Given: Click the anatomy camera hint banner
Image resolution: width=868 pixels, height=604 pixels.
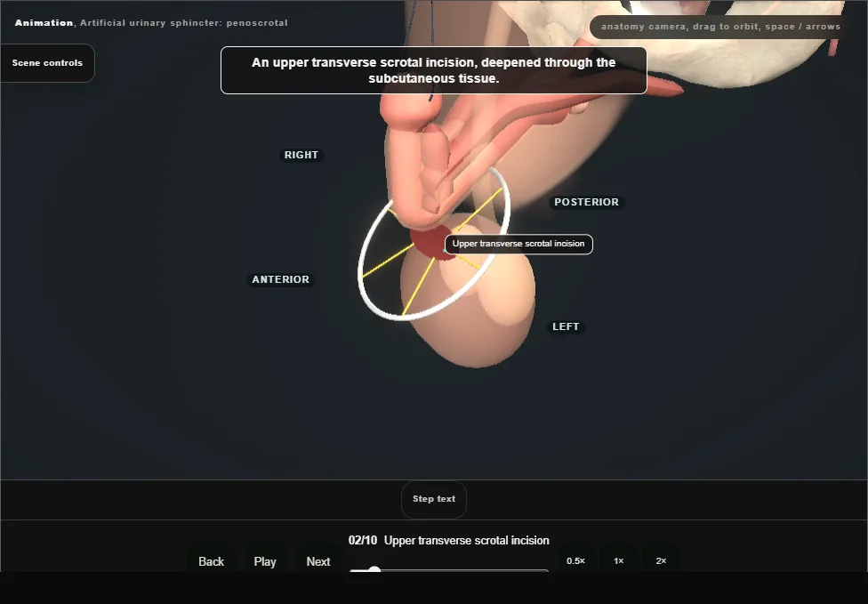Looking at the screenshot, I should [720, 27].
